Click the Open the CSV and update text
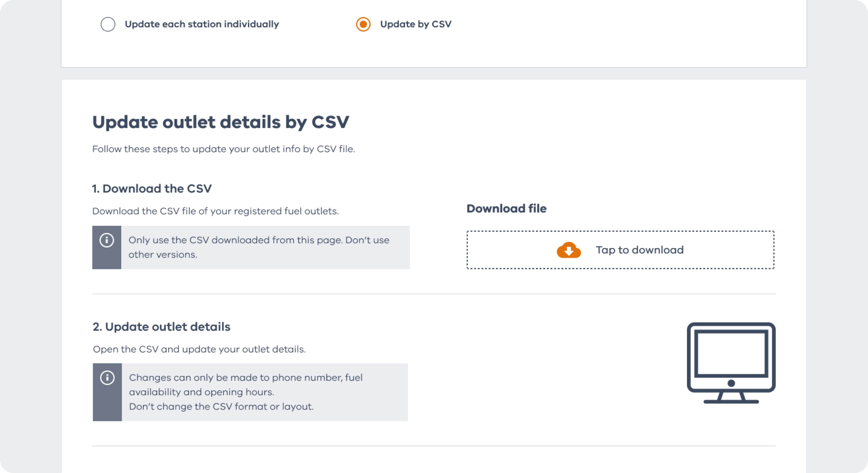 pyautogui.click(x=199, y=349)
